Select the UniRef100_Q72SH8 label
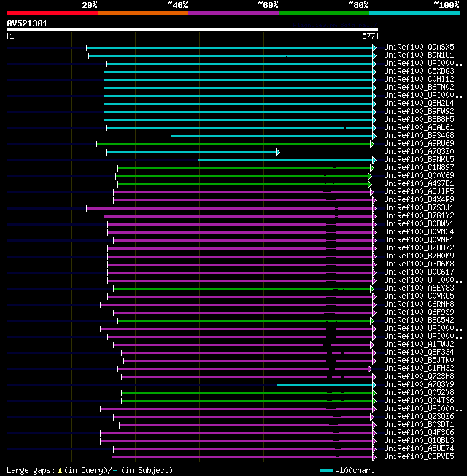Image resolution: width=467 pixels, height=476 pixels. click(x=419, y=377)
